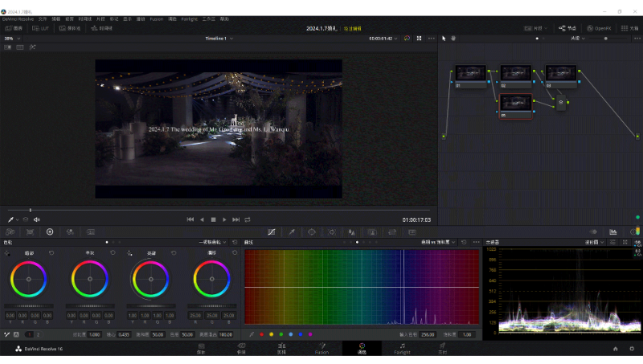Open the Tracker palette
Viewport: 643px width, 364px height.
tap(332, 232)
